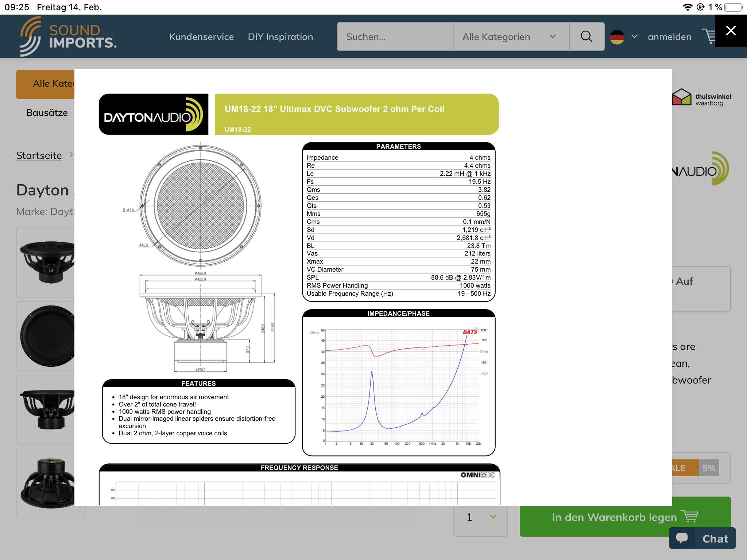Viewport: 747px width, 560px height.
Task: Open the Chat widget
Action: (x=702, y=538)
